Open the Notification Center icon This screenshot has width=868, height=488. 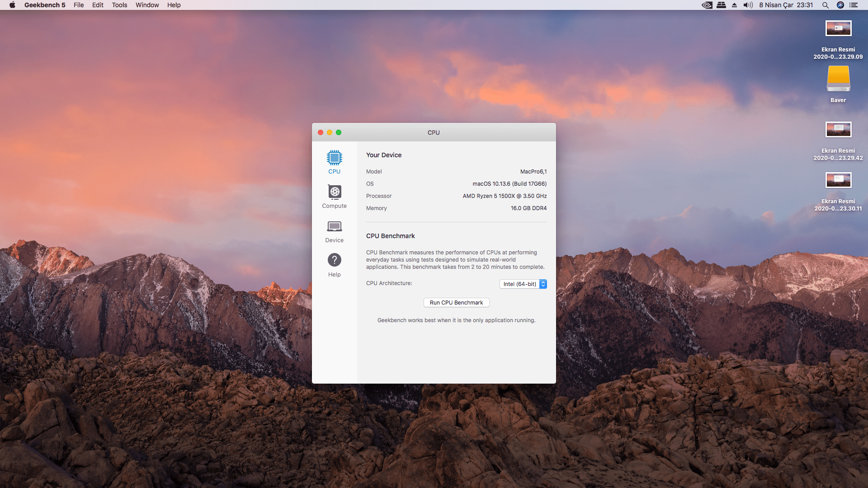(x=854, y=5)
